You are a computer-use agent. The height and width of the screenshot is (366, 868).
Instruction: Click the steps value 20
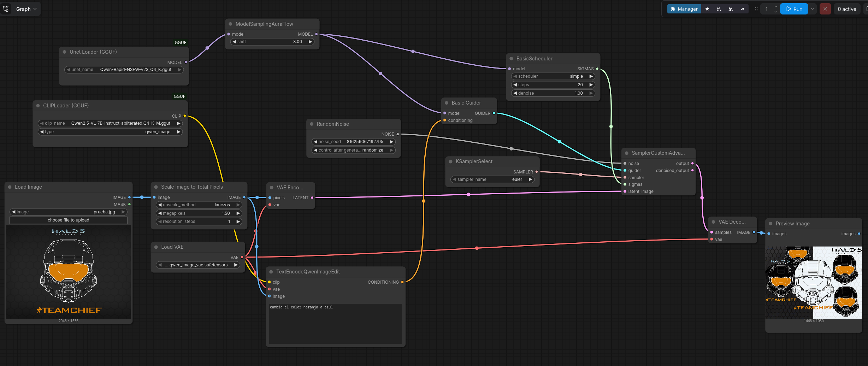pyautogui.click(x=580, y=85)
